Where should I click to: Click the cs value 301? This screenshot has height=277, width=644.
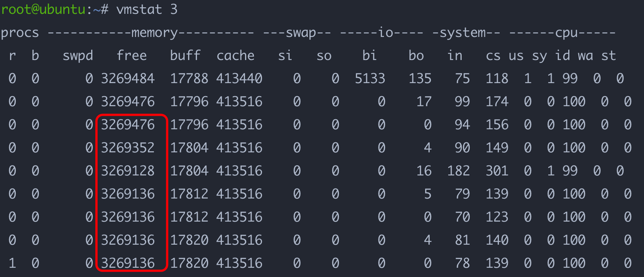tap(497, 171)
